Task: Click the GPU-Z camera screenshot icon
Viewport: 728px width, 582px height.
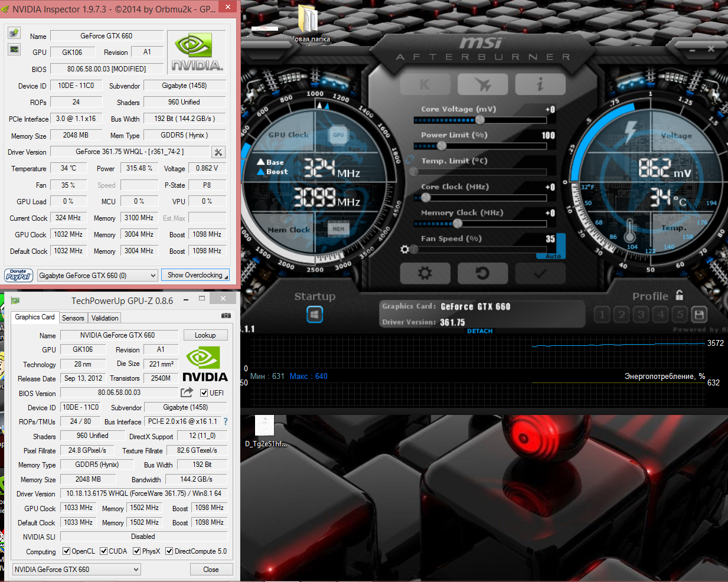Action: coord(226,316)
